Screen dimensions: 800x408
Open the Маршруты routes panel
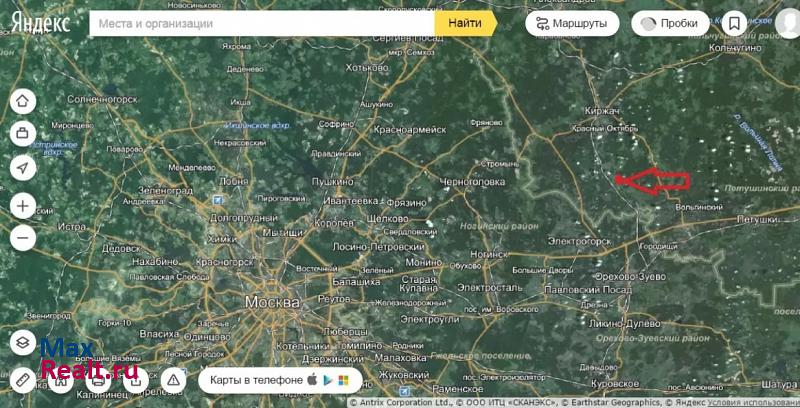(x=574, y=23)
